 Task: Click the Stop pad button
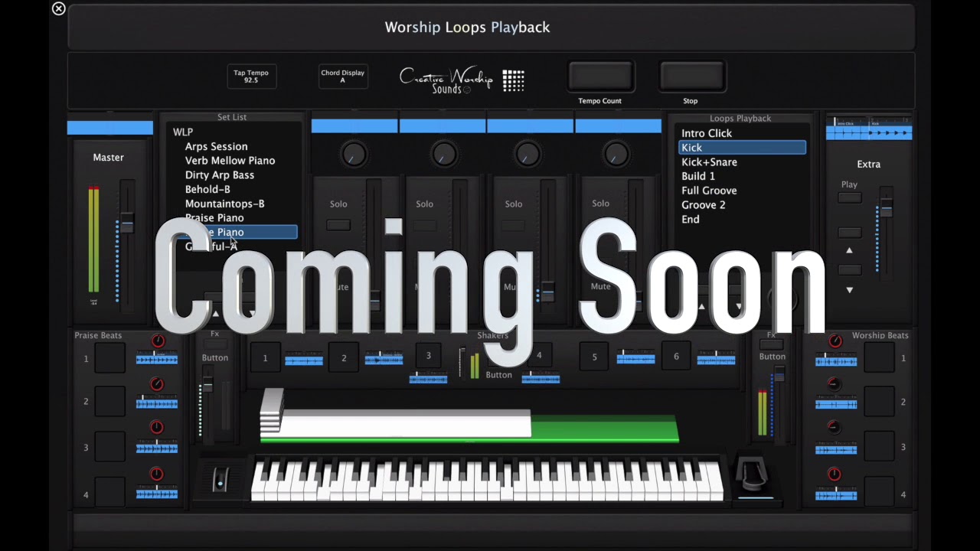691,77
